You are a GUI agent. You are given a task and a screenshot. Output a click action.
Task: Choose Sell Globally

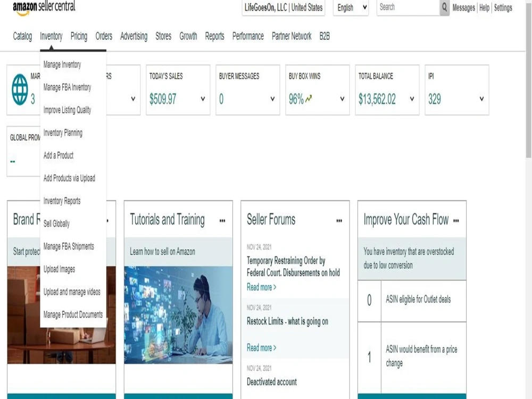(56, 223)
